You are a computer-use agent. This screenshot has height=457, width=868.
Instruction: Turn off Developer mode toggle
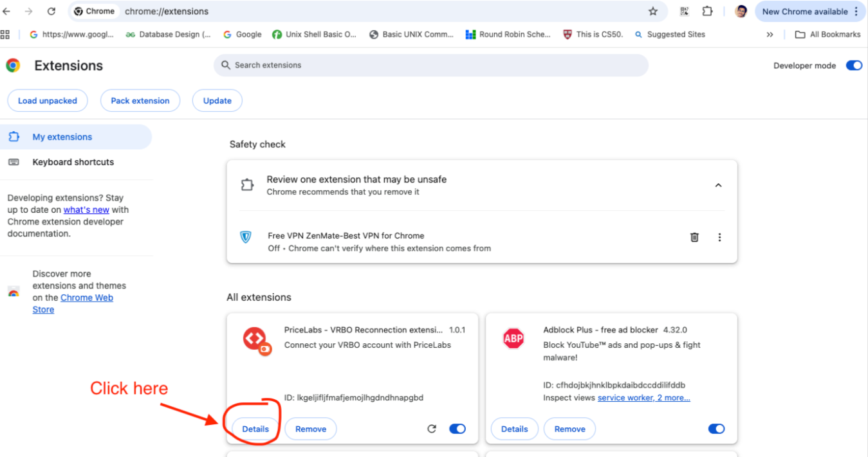pyautogui.click(x=853, y=66)
